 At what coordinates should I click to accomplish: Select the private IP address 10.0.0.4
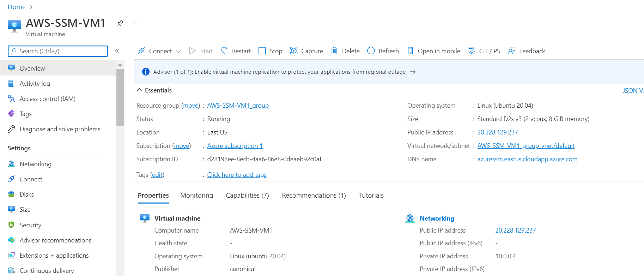coord(505,256)
